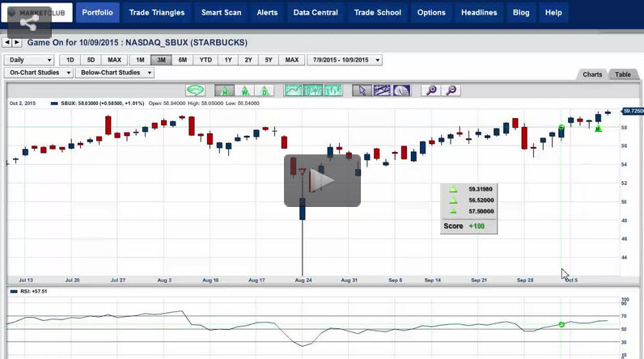Click daily triangle value 57.50000

481,211
